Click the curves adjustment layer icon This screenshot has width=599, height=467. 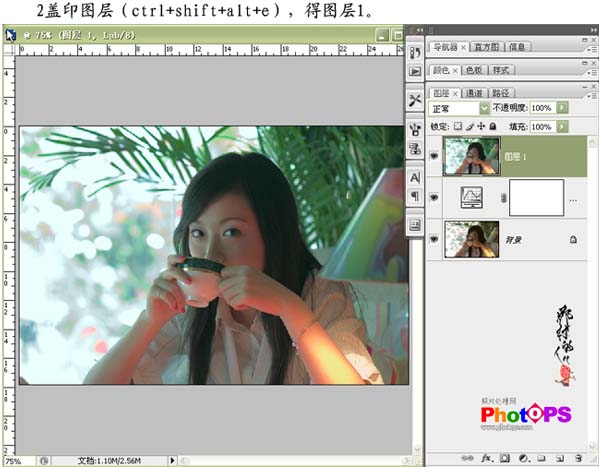tap(472, 197)
